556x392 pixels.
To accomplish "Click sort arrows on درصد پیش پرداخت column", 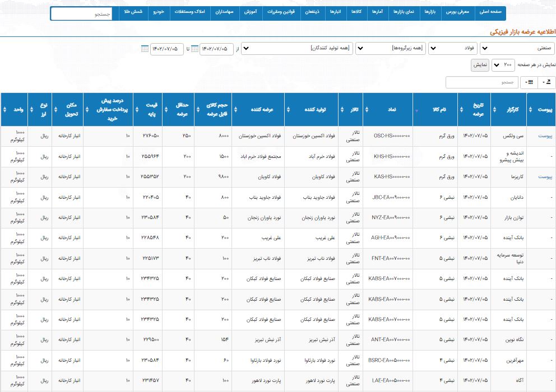I will pos(87,110).
